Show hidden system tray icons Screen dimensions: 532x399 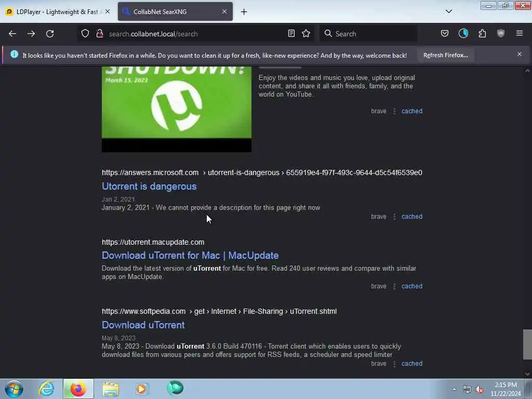click(x=454, y=389)
